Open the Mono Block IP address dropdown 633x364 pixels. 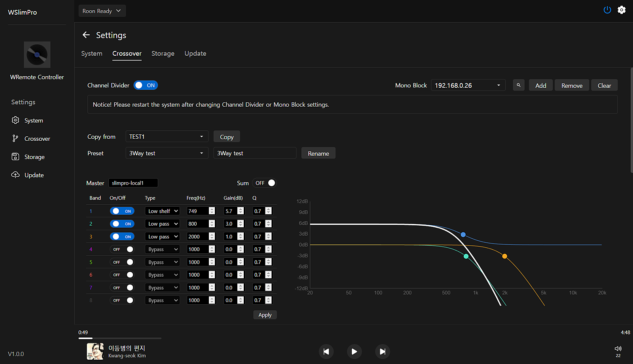(468, 85)
